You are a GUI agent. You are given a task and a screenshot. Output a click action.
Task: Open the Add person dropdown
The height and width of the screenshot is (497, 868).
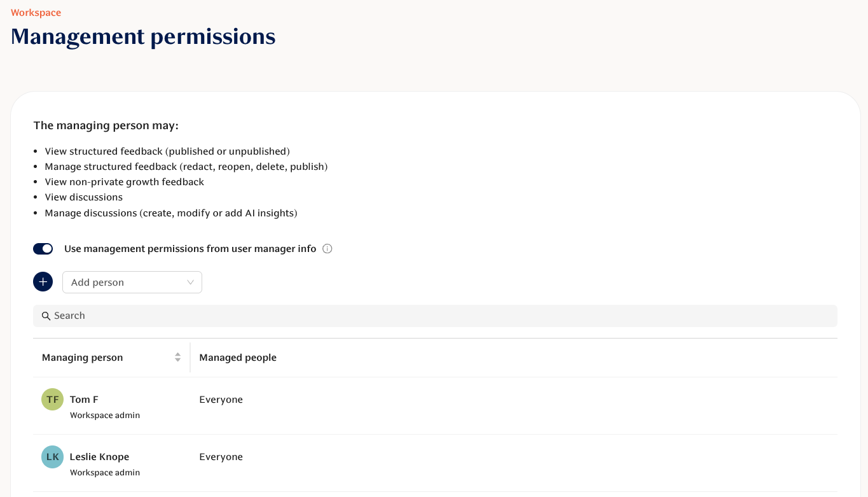tap(127, 283)
